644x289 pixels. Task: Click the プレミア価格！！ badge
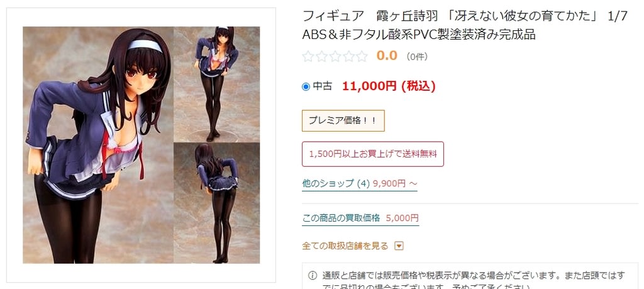(x=343, y=120)
